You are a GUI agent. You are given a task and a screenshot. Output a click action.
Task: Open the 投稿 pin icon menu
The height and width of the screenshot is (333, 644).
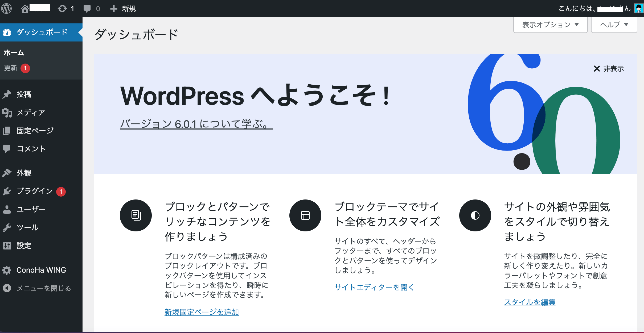coord(7,94)
